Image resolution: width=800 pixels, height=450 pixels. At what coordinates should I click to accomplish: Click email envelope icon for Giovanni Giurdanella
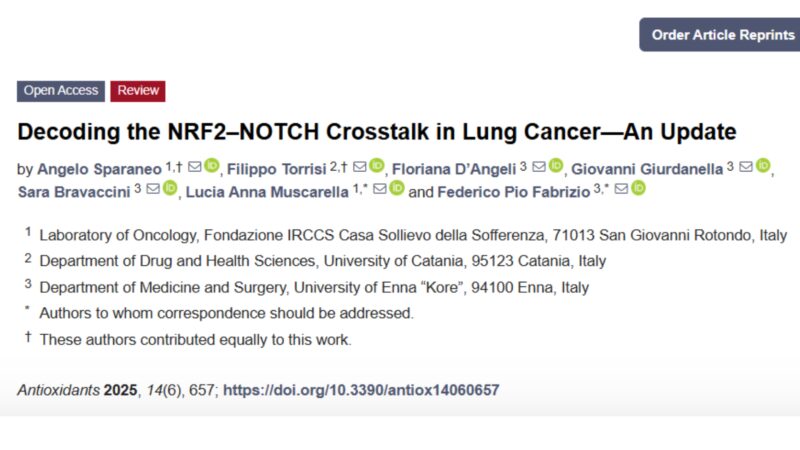point(746,167)
